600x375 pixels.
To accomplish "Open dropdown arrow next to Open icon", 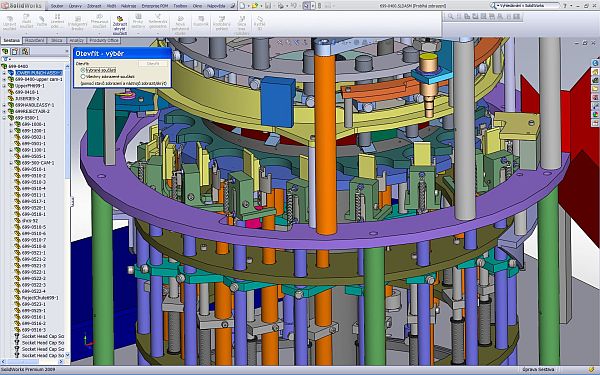I will [x=260, y=6].
